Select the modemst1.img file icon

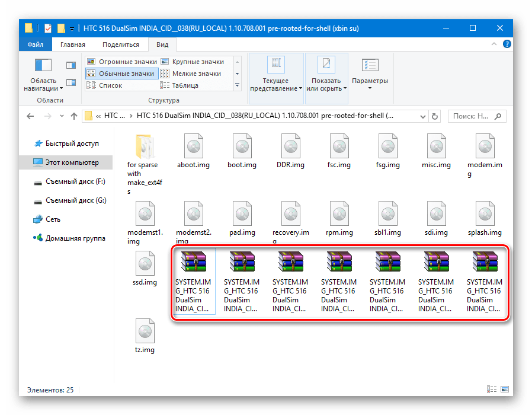(145, 213)
